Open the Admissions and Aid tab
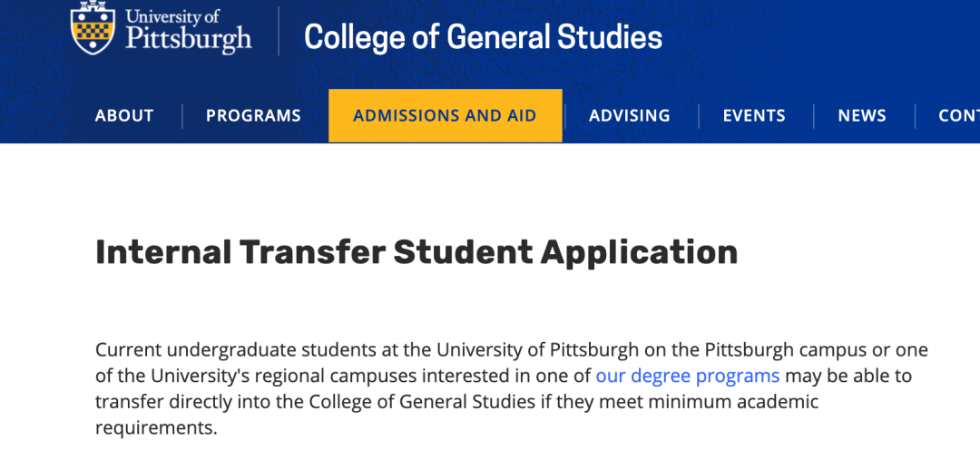The image size is (980, 470). [445, 116]
